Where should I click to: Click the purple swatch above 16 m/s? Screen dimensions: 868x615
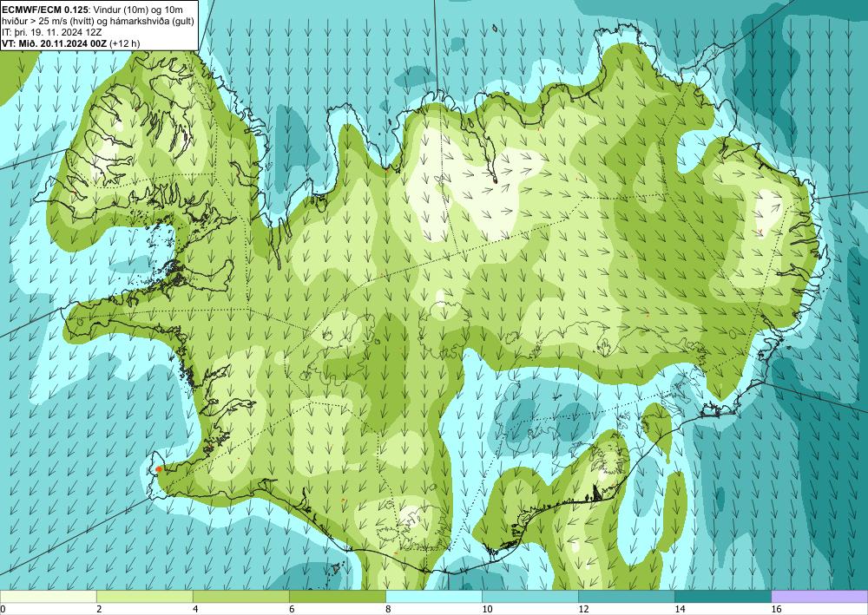tap(819, 597)
